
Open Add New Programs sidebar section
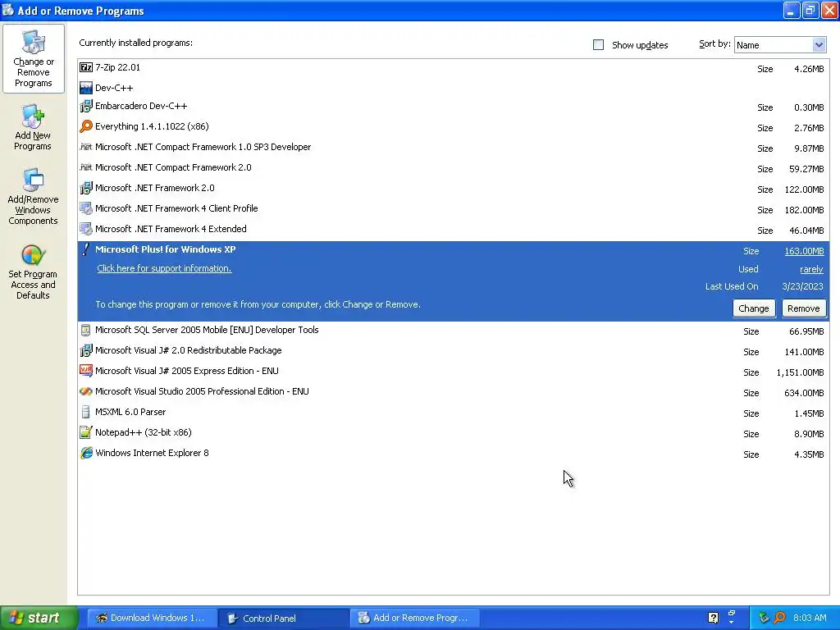(x=33, y=127)
